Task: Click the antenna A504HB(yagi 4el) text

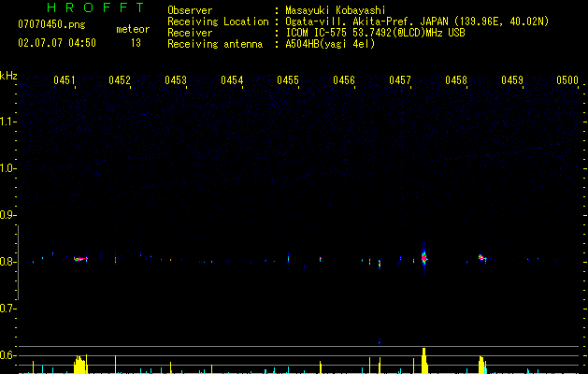Action: pos(330,44)
